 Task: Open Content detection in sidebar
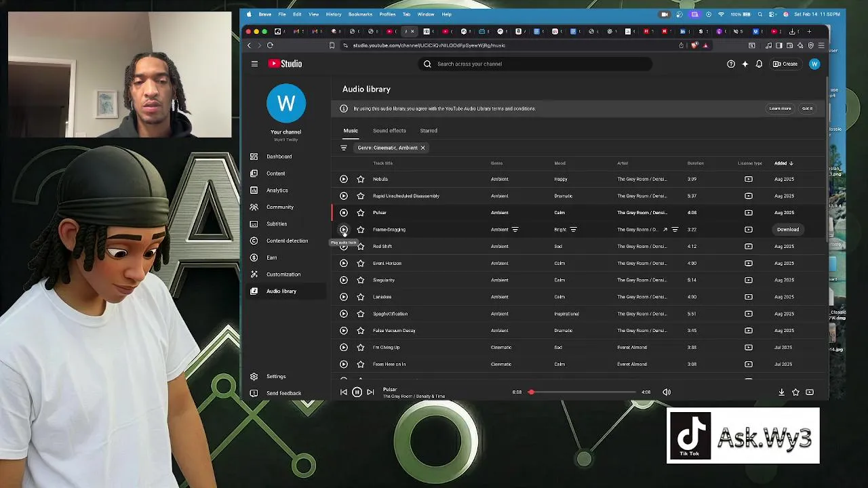point(285,241)
